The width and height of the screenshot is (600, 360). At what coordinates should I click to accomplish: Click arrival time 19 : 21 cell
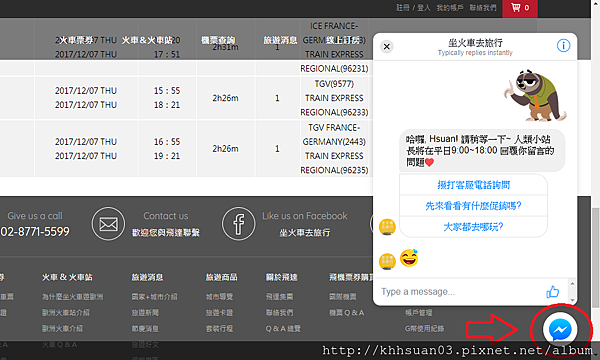click(167, 156)
